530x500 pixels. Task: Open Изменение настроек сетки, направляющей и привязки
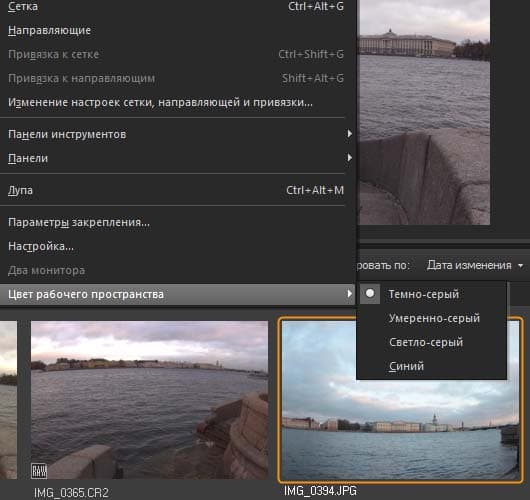click(176, 102)
